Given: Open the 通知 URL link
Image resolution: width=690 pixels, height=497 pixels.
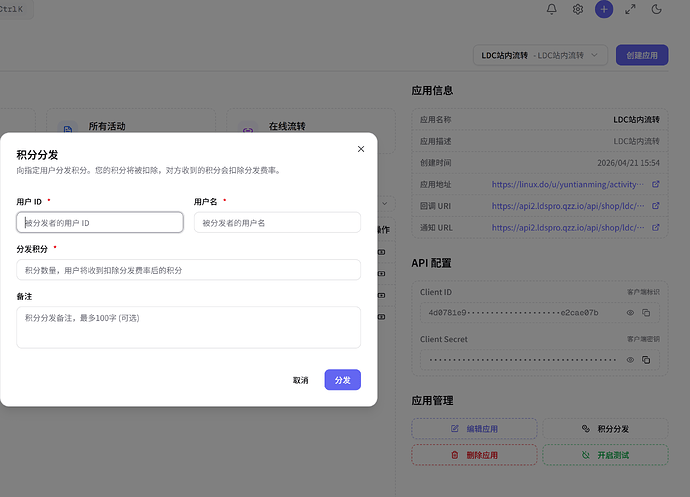Looking at the screenshot, I should click(x=568, y=227).
